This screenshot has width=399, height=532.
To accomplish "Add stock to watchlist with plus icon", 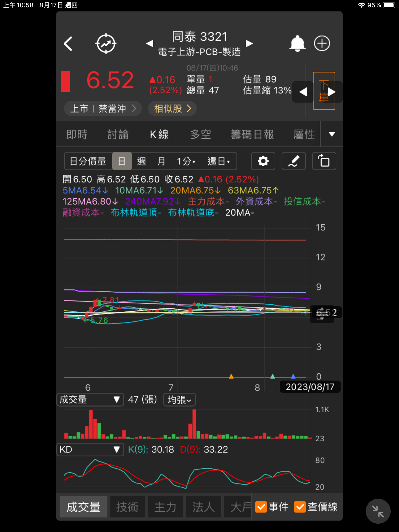I will point(322,43).
